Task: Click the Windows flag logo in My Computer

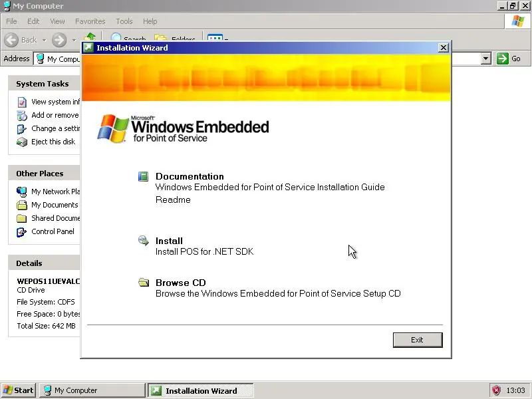Action: point(517,21)
